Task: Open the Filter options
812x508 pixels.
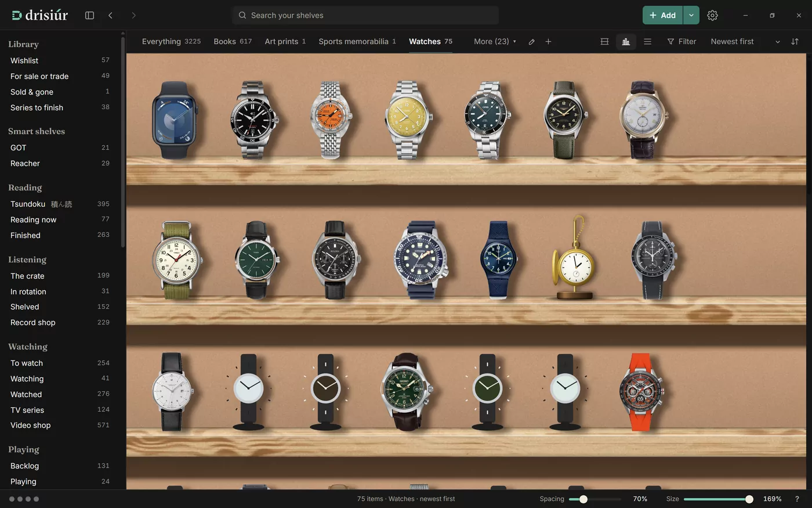Action: tap(681, 42)
